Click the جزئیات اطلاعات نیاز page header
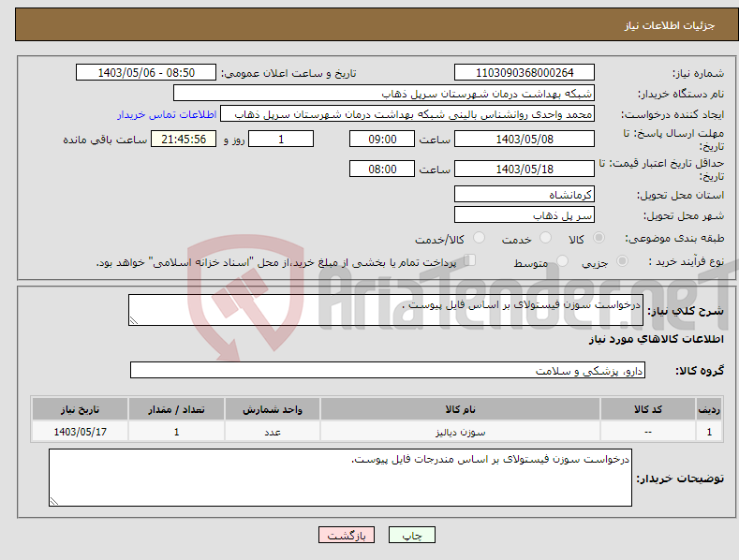This screenshot has height=560, width=739. coord(670,25)
